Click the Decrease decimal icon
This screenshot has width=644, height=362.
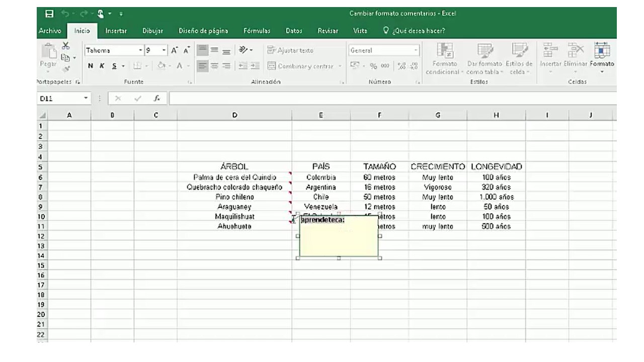414,66
